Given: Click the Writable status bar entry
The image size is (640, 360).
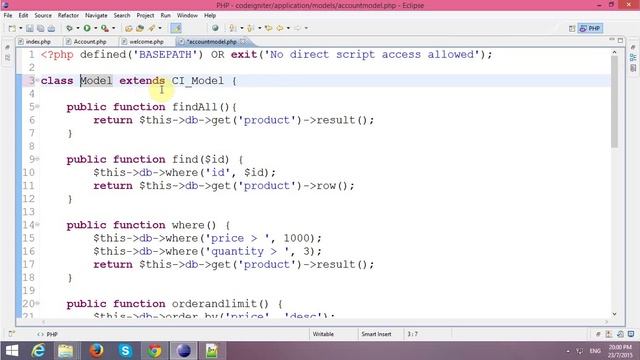Looking at the screenshot, I should point(323,334).
